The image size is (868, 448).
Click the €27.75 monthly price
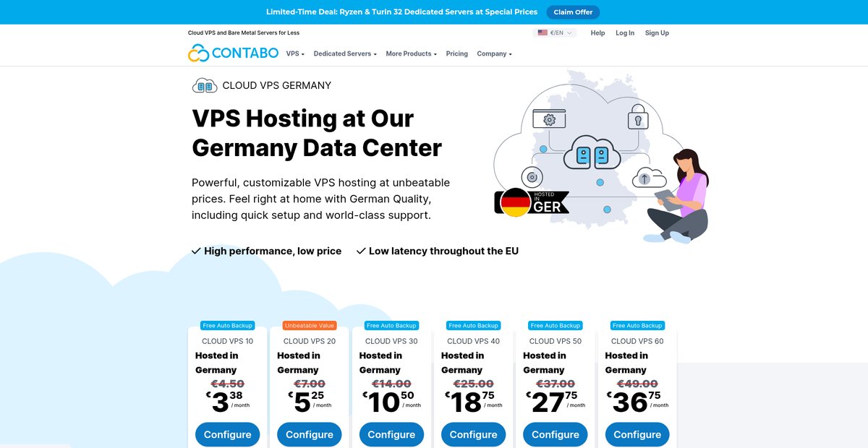coord(556,402)
